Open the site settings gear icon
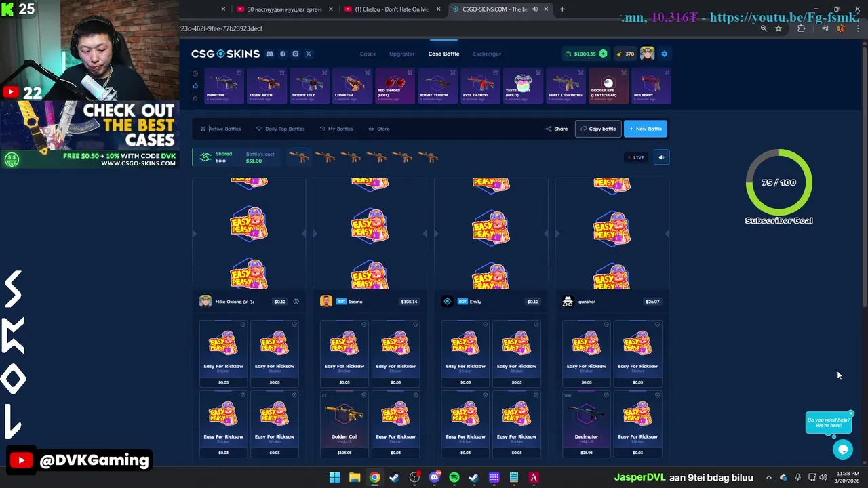Screen dimensions: 868x488 click(x=664, y=54)
